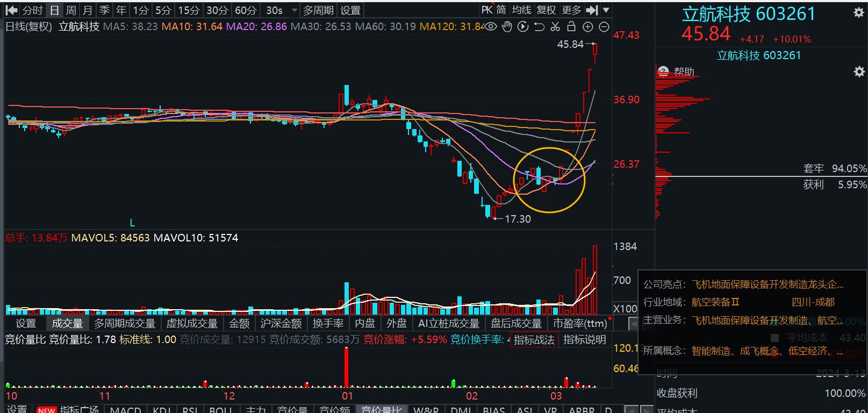Expand the 30s period dropdown arrow
Screen dimensions: 868x413
click(x=294, y=11)
